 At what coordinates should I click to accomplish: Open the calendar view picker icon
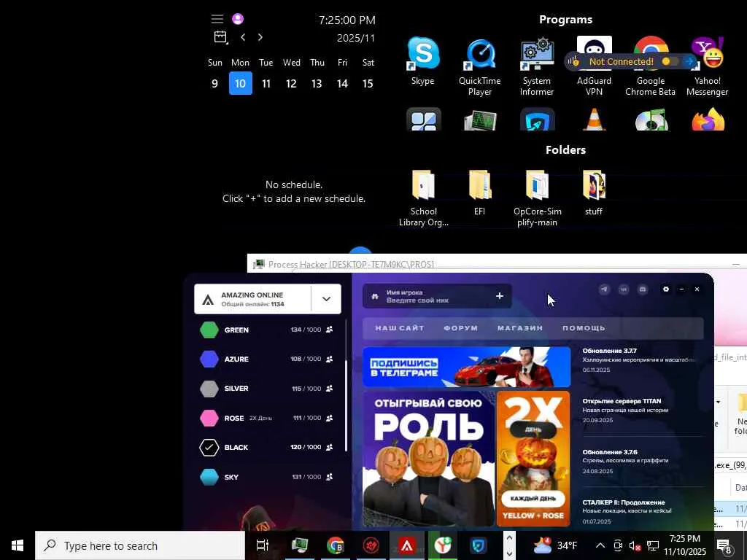click(220, 37)
